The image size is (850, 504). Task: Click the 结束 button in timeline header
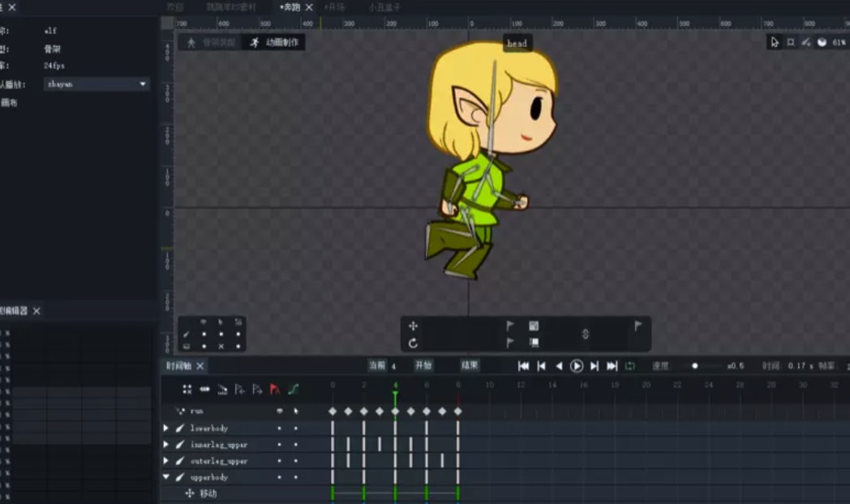point(470,365)
